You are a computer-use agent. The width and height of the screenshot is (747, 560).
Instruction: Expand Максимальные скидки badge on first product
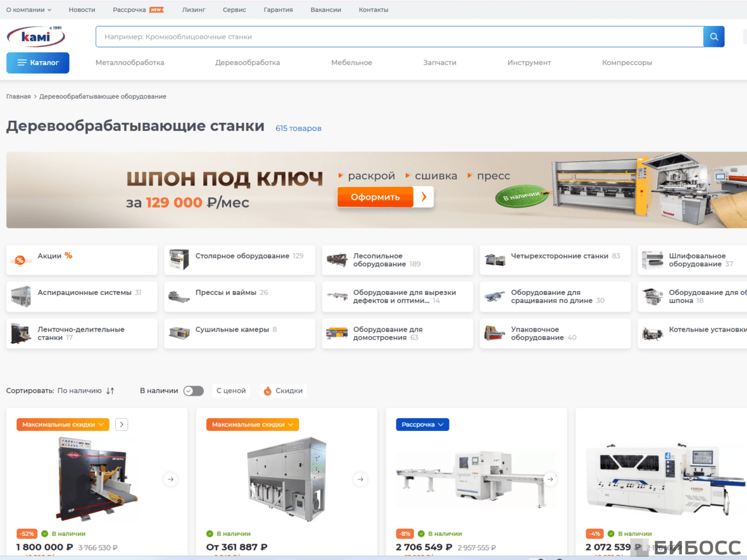(63, 425)
